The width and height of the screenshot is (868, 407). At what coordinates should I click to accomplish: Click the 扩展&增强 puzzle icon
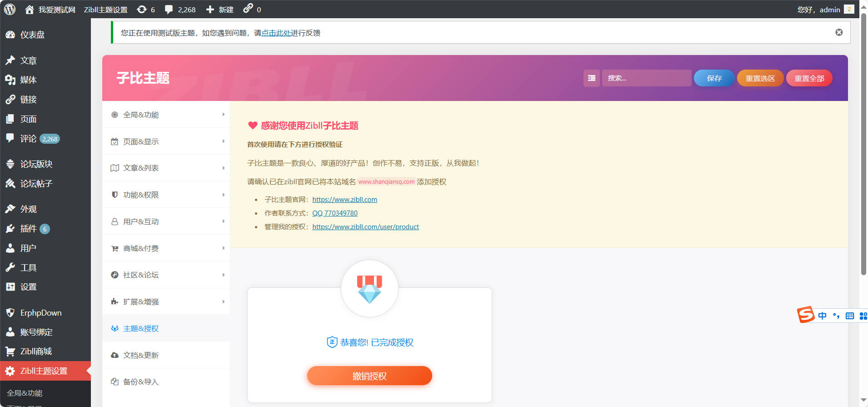[115, 301]
